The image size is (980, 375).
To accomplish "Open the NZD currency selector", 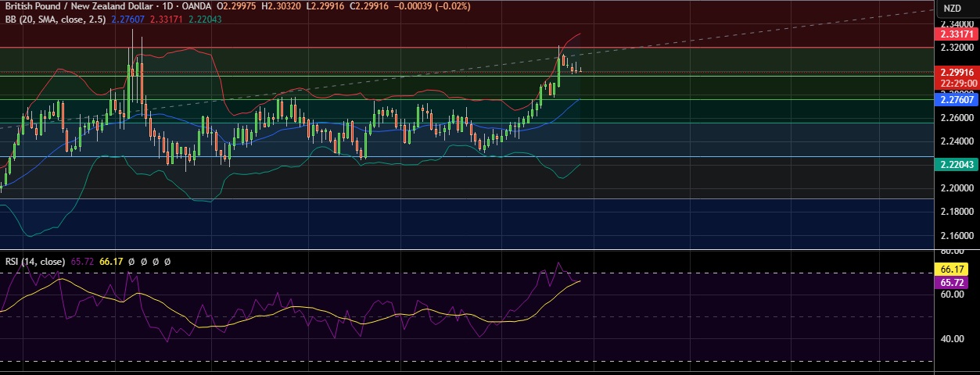I will tap(952, 8).
